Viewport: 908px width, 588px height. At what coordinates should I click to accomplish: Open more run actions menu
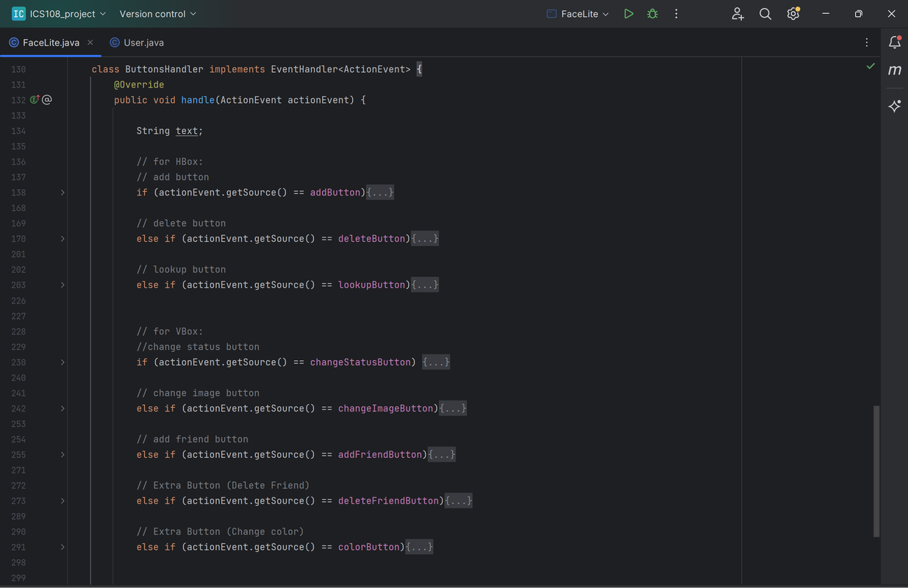point(676,14)
